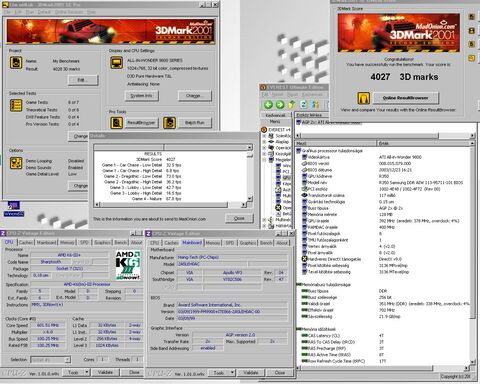Click Change... under Display and CPU Settings
The image size is (480, 384).
point(195,96)
